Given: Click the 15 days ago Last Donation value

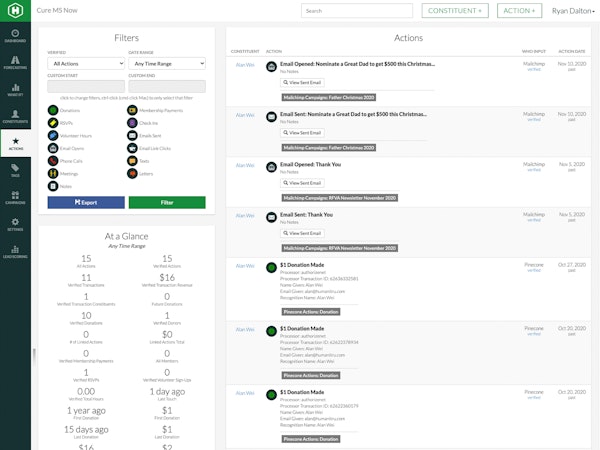Looking at the screenshot, I should (86, 429).
